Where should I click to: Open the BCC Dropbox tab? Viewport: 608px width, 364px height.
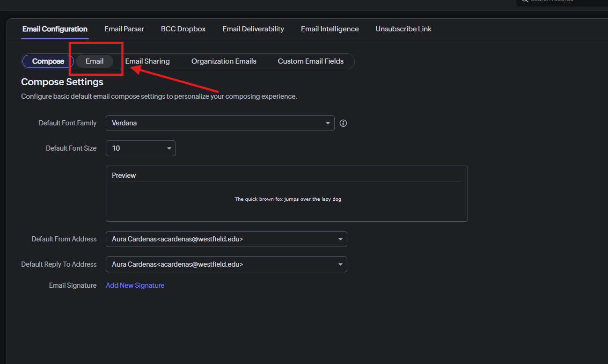click(183, 29)
